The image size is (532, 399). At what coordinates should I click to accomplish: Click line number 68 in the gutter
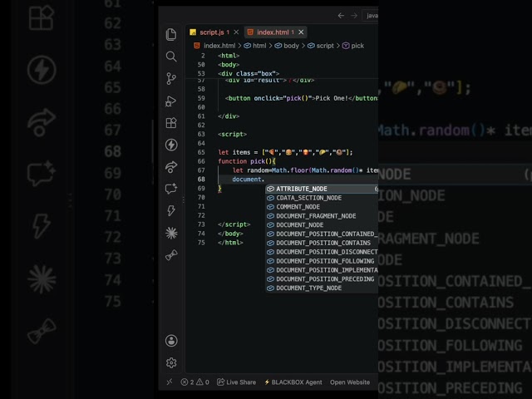[x=201, y=180]
